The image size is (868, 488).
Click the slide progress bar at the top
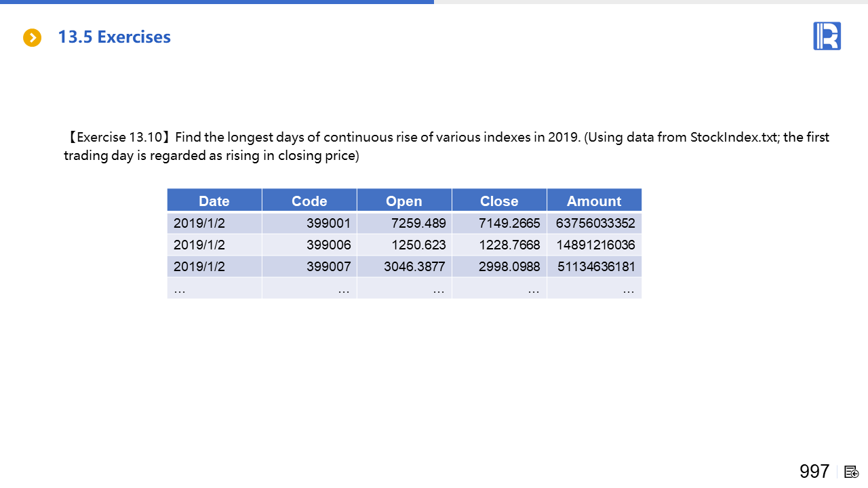(217, 2)
